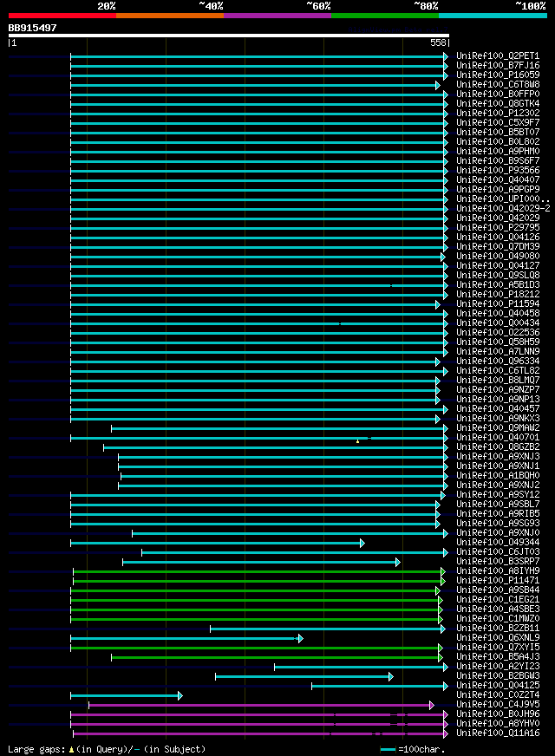Click the purple alignment bar for UniRef100_B0JH96

point(259,715)
